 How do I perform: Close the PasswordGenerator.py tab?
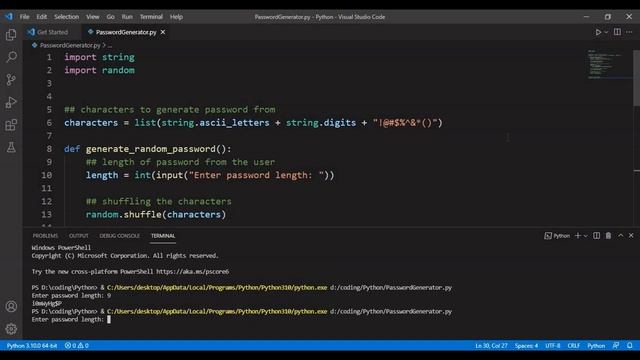(x=163, y=32)
